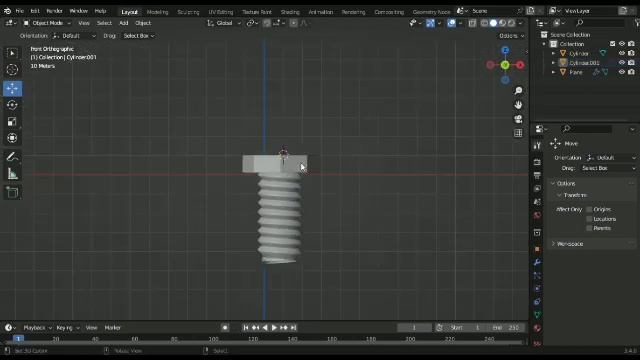Expand the Cylinder outliner item
The width and height of the screenshot is (640, 360).
tap(553, 53)
